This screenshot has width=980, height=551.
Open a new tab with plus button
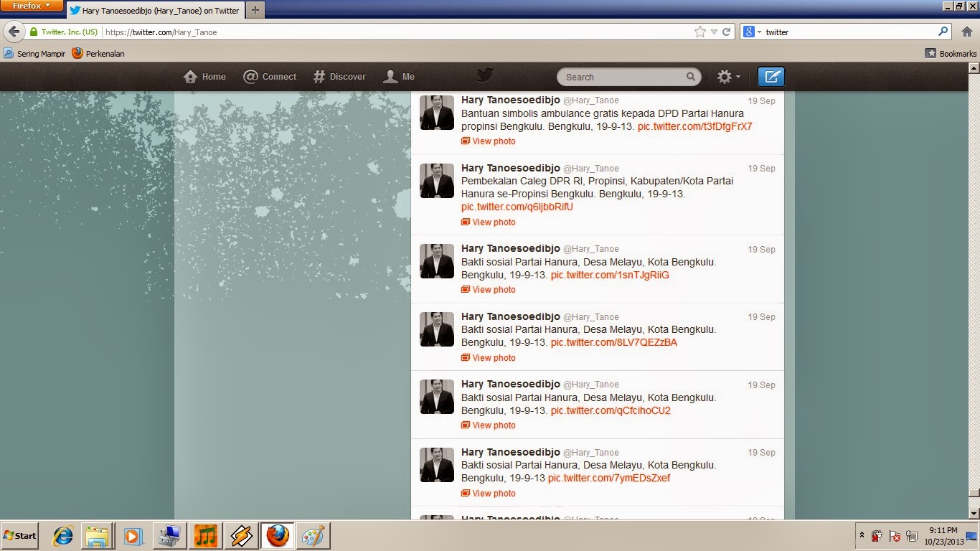[255, 11]
